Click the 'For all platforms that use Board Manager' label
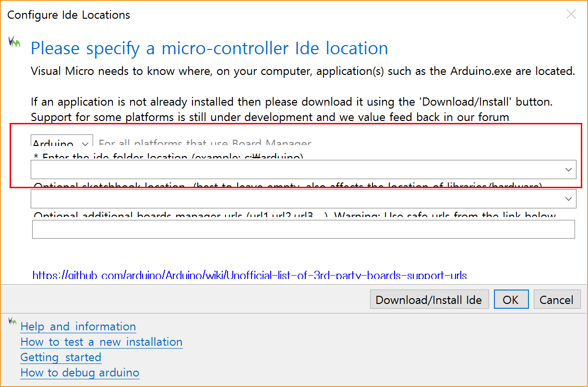 (x=205, y=143)
